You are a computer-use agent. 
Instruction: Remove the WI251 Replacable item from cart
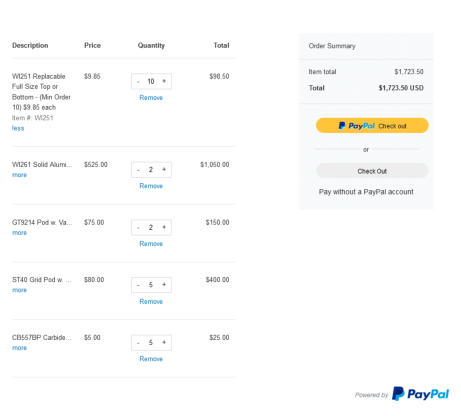[x=151, y=98]
